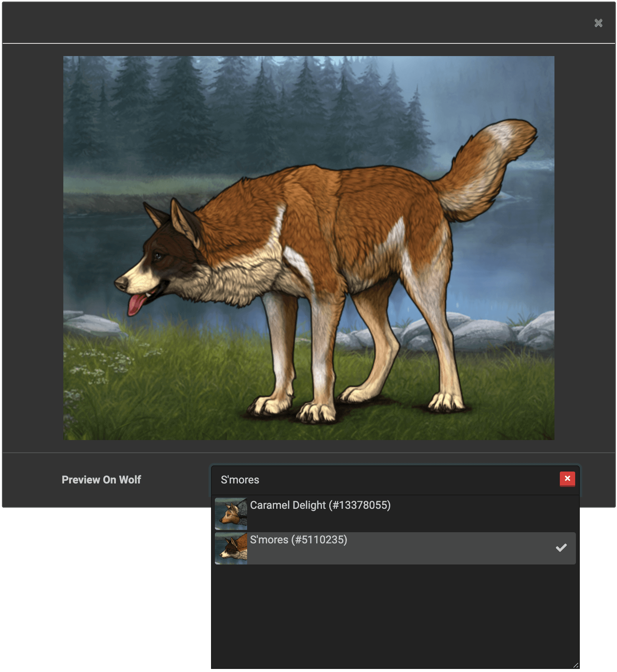Click the S'mores wolf thumbnail in list
This screenshot has width=617, height=672.
point(231,548)
